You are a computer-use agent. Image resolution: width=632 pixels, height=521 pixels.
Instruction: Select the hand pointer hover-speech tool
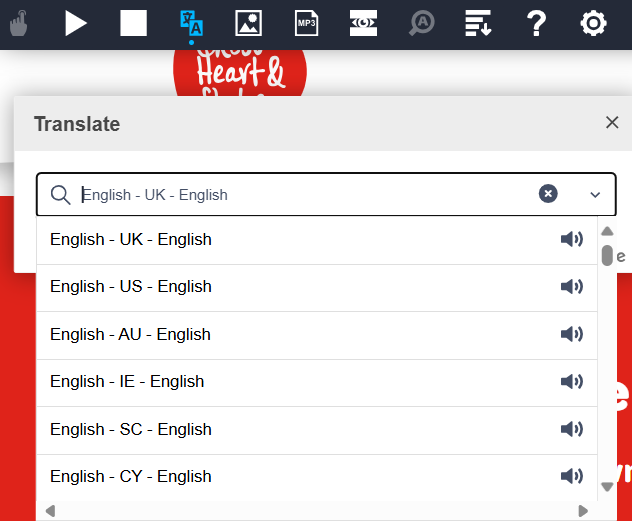(x=18, y=23)
